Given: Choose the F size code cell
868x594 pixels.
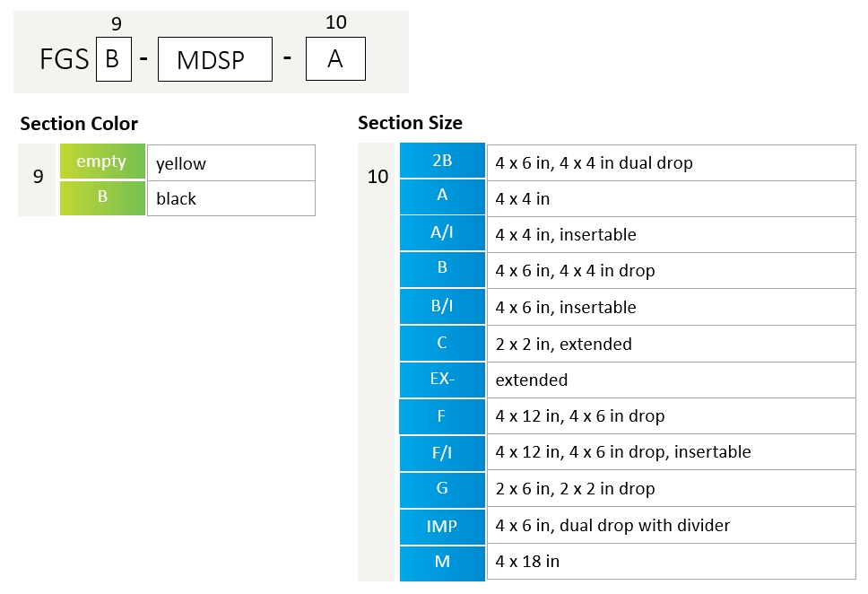Looking at the screenshot, I should [442, 416].
